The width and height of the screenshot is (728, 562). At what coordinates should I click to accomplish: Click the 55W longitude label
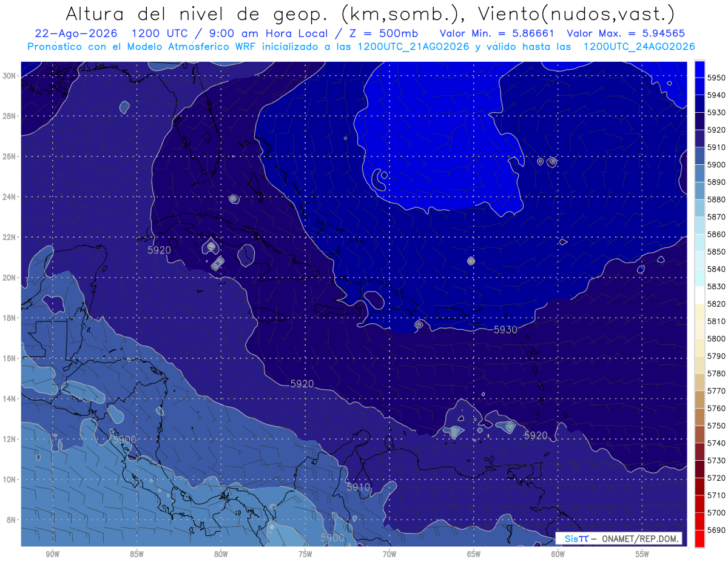point(642,554)
